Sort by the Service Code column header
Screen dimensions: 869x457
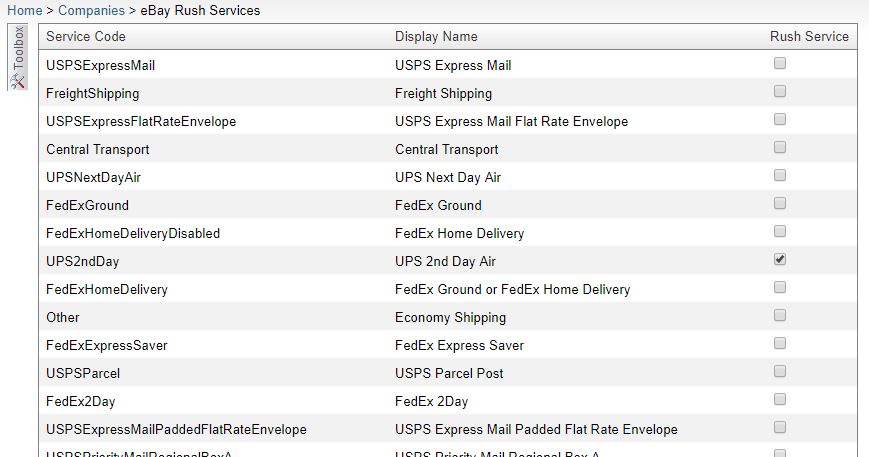[86, 37]
